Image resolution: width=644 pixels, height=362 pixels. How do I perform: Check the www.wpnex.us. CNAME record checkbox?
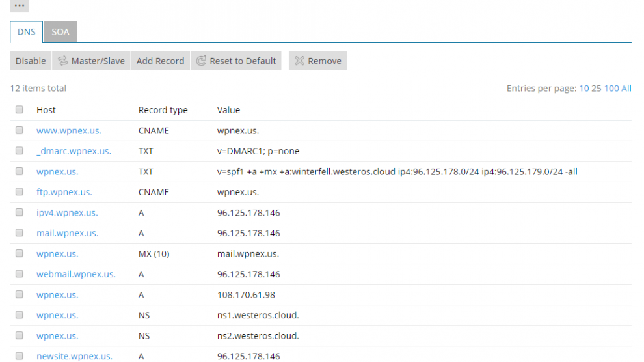(x=20, y=130)
